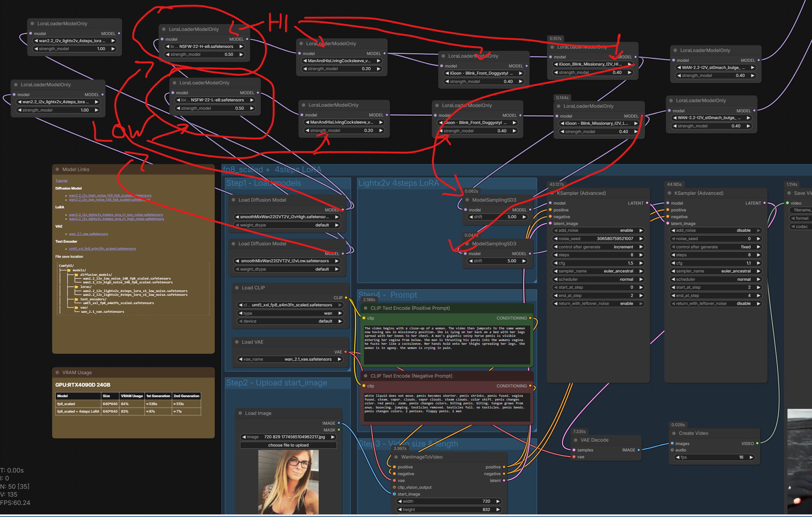This screenshot has width=812, height=517.
Task: Click the left arrow to decrease width in WanImageToVideo
Action: click(400, 502)
